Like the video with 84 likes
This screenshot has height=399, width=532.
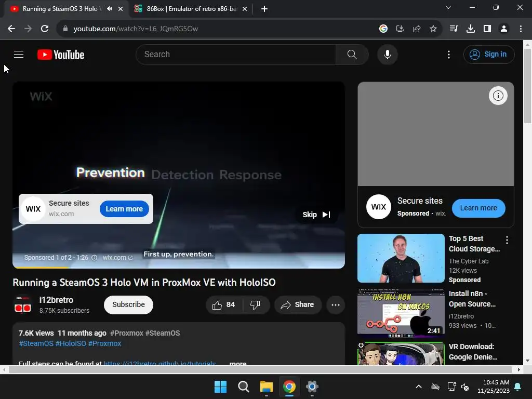[x=224, y=304]
